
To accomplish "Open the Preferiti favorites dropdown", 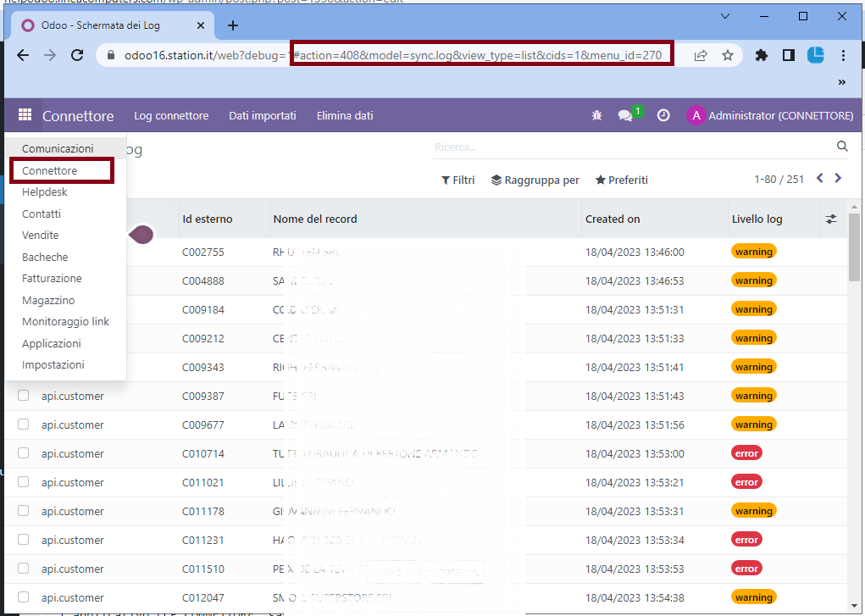I will click(621, 180).
